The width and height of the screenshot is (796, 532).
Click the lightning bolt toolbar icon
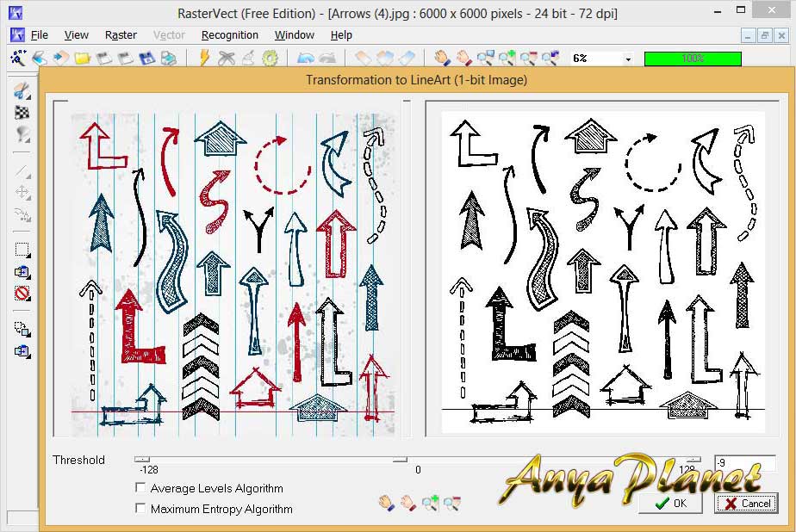click(x=204, y=59)
